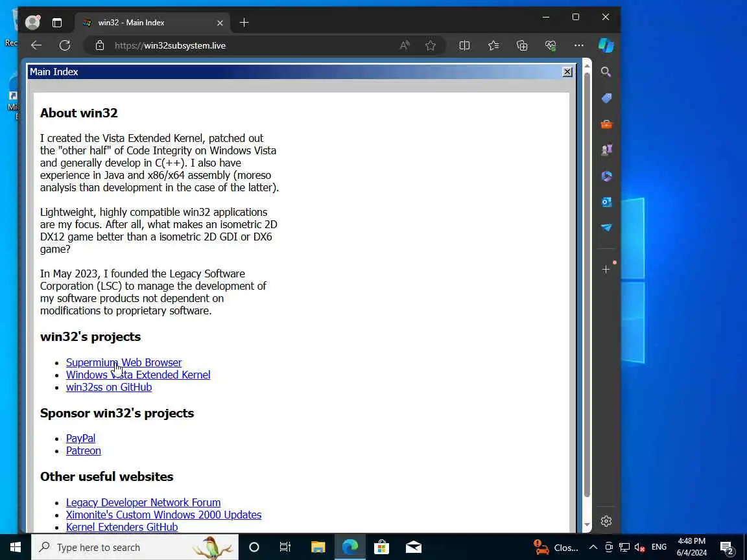Viewport: 747px width, 560px height.
Task: Open sidebar Drop paper plane icon
Action: click(x=606, y=227)
